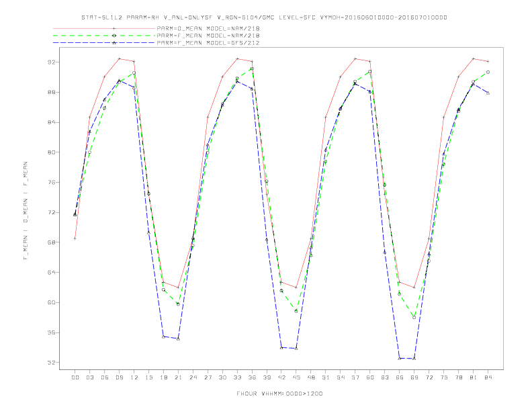Click x-axis forecast hour label 69

[414, 377]
